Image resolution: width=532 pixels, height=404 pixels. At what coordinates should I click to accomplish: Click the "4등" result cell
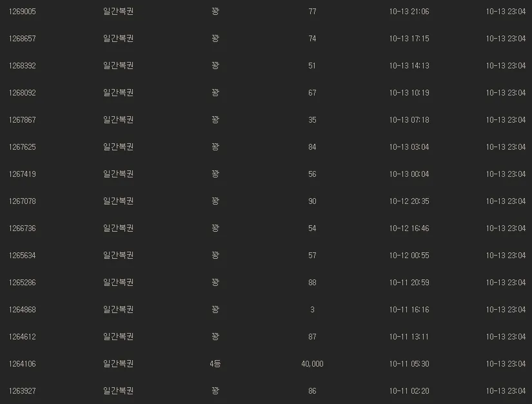click(x=215, y=364)
